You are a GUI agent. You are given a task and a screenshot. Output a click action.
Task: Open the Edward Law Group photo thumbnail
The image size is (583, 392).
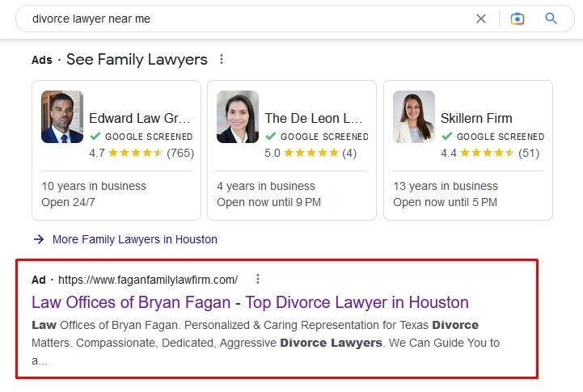click(62, 116)
